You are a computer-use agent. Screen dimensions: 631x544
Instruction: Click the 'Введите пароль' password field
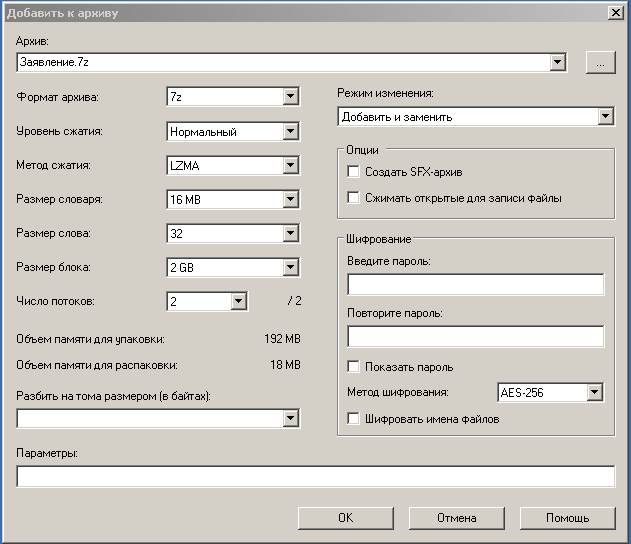click(476, 284)
